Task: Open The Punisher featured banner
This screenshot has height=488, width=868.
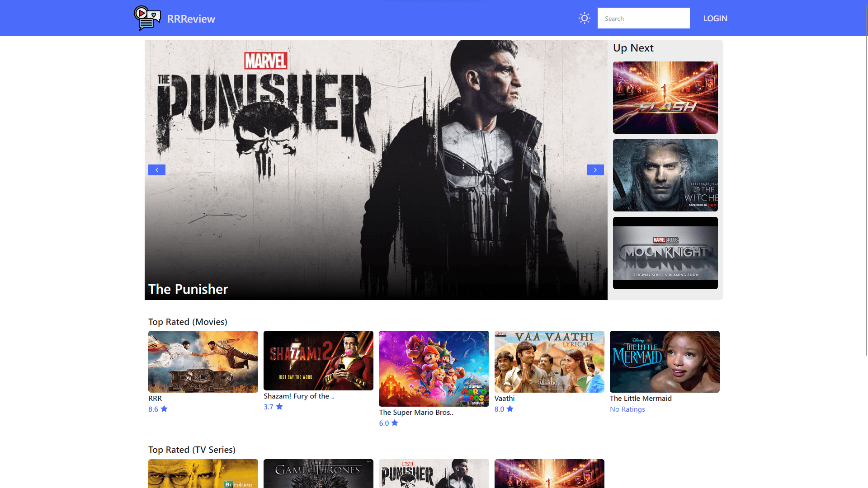Action: point(376,169)
